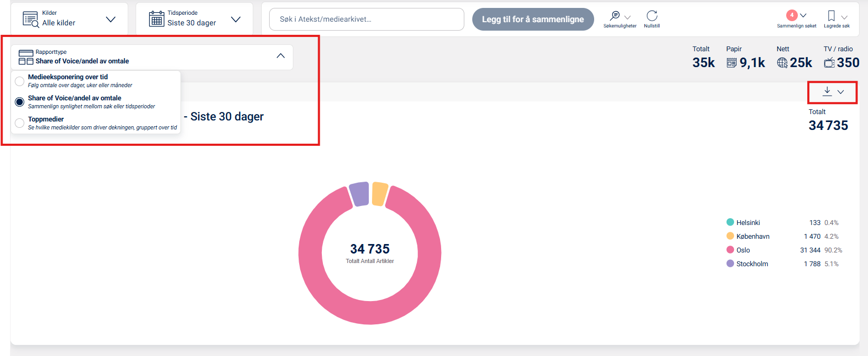Expand the Søkemuligheter chevron
868x356 pixels.
click(x=627, y=17)
